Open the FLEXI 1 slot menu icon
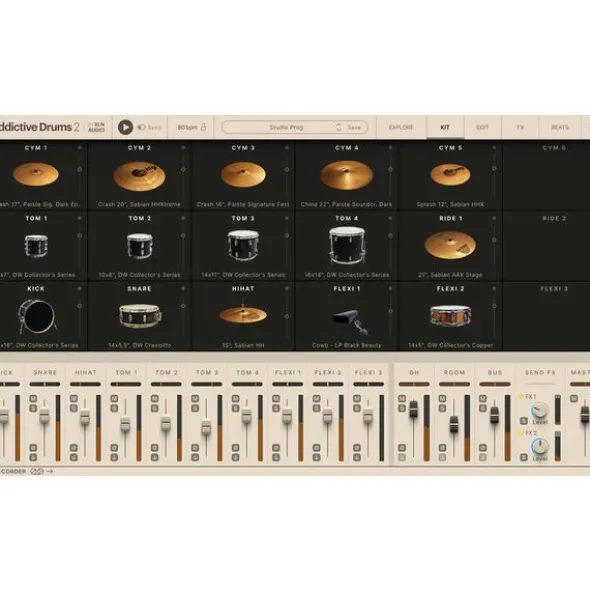The height and width of the screenshot is (591, 590). [391, 289]
